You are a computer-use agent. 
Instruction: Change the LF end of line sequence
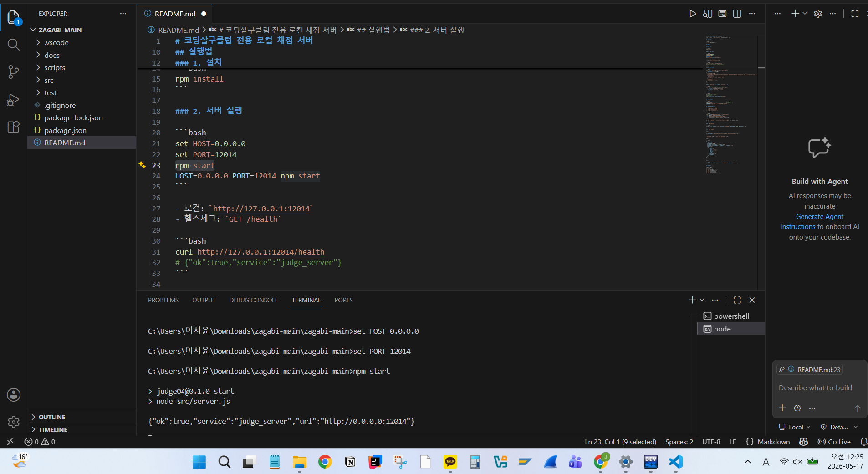[732, 442]
